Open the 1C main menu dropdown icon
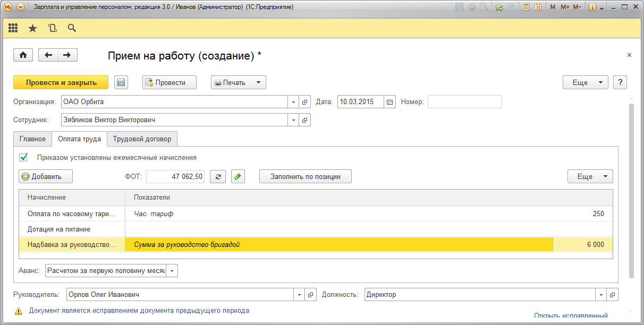The image size is (644, 325). (x=21, y=7)
